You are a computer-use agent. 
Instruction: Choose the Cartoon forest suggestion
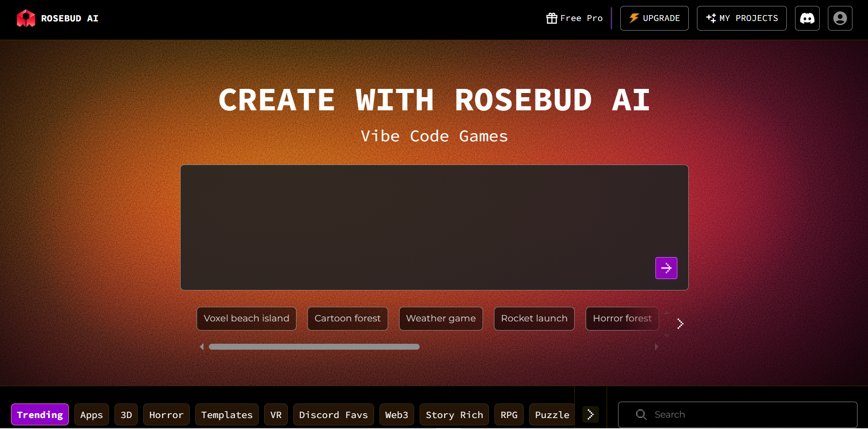[x=348, y=319]
